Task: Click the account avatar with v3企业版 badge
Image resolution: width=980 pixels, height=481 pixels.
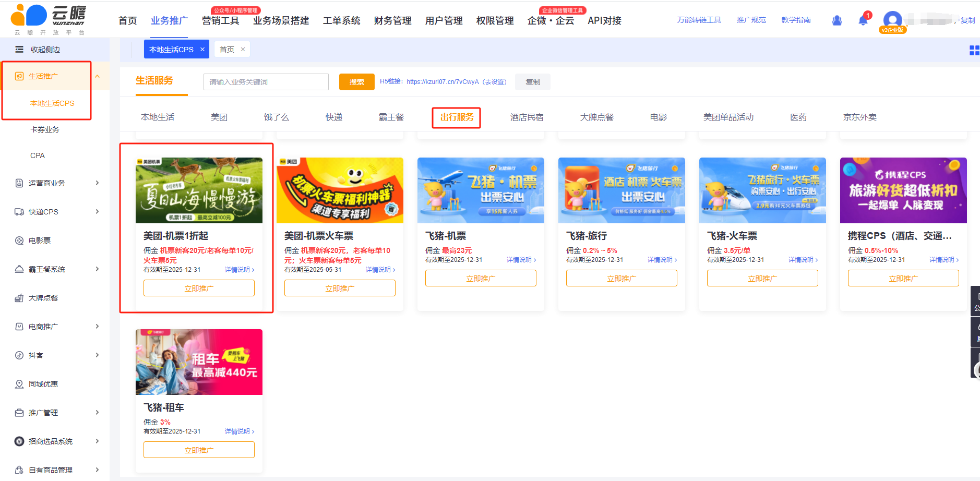Action: [x=893, y=22]
